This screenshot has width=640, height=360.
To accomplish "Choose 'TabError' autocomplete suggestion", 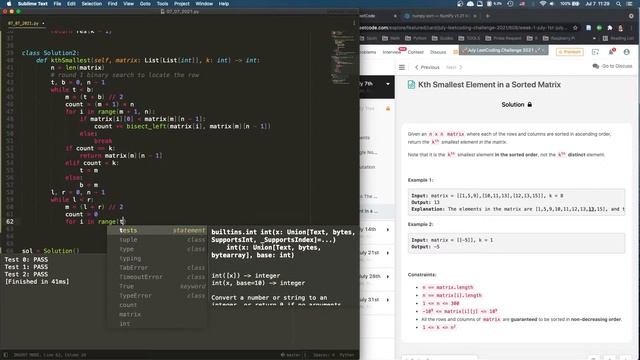I will [x=157, y=268].
